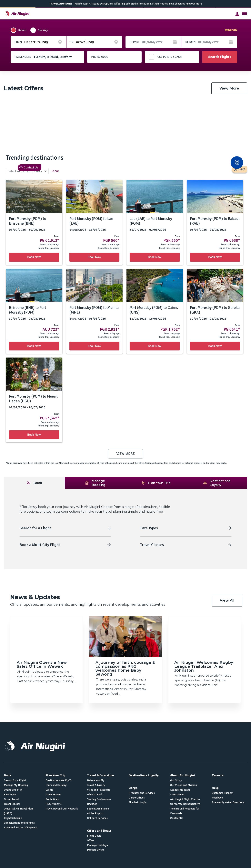Click the Promo Code input field
251x868 pixels.
(x=114, y=57)
